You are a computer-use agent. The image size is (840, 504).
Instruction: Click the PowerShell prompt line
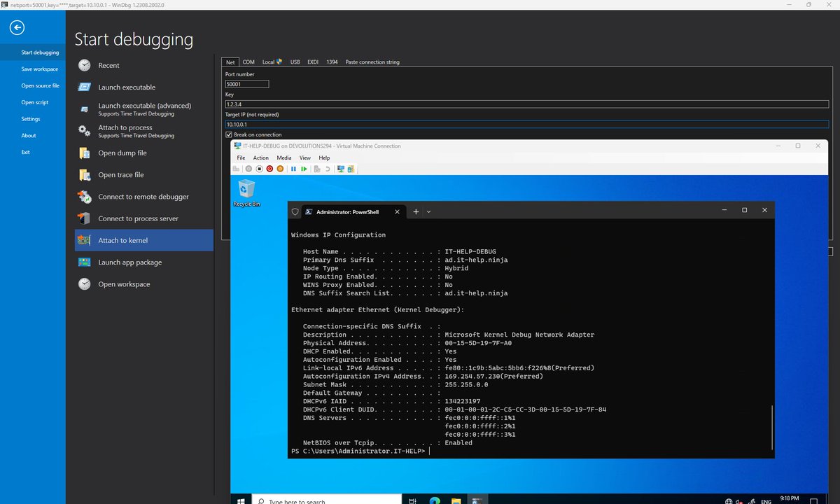click(x=360, y=451)
